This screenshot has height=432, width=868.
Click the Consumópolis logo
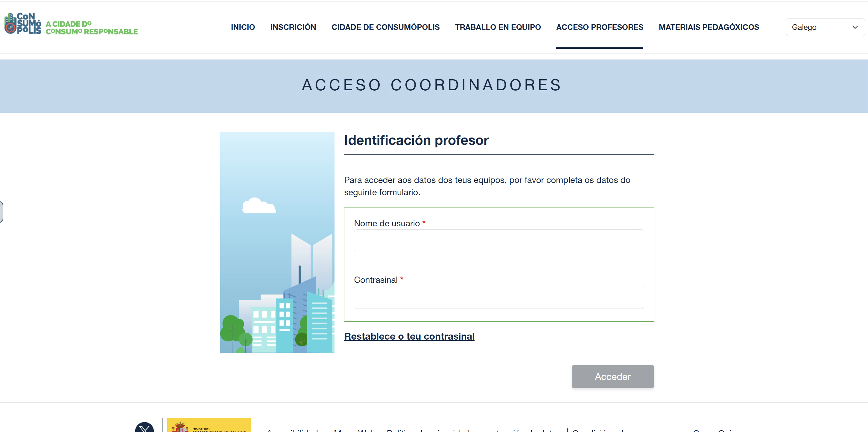click(x=71, y=24)
